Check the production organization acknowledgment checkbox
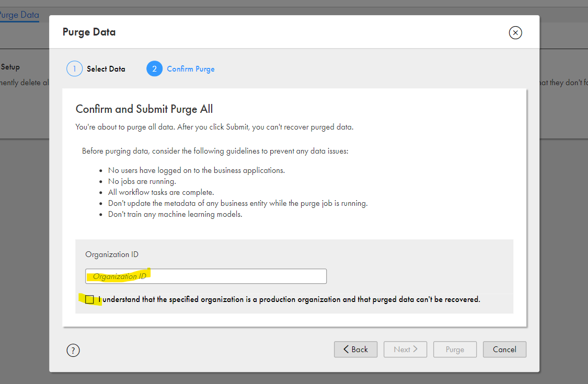Viewport: 588px width, 384px height. point(89,299)
